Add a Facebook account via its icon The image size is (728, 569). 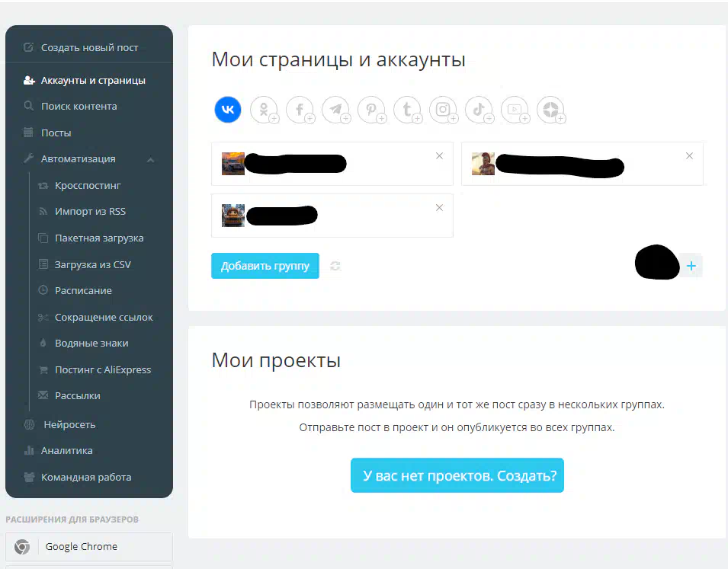click(x=300, y=110)
